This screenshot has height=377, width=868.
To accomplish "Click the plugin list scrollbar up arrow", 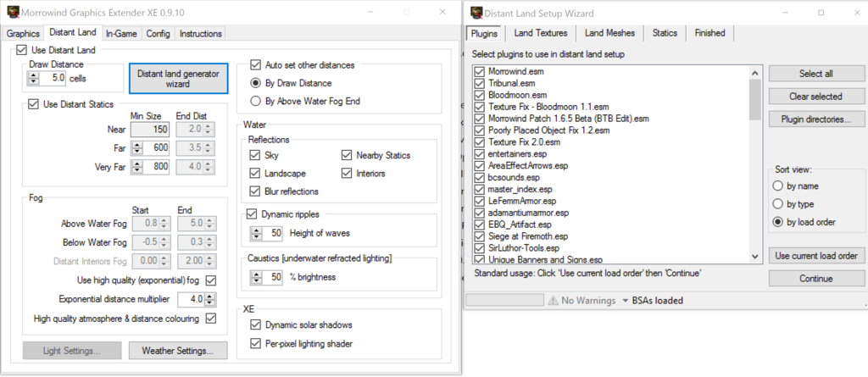I will (x=754, y=73).
